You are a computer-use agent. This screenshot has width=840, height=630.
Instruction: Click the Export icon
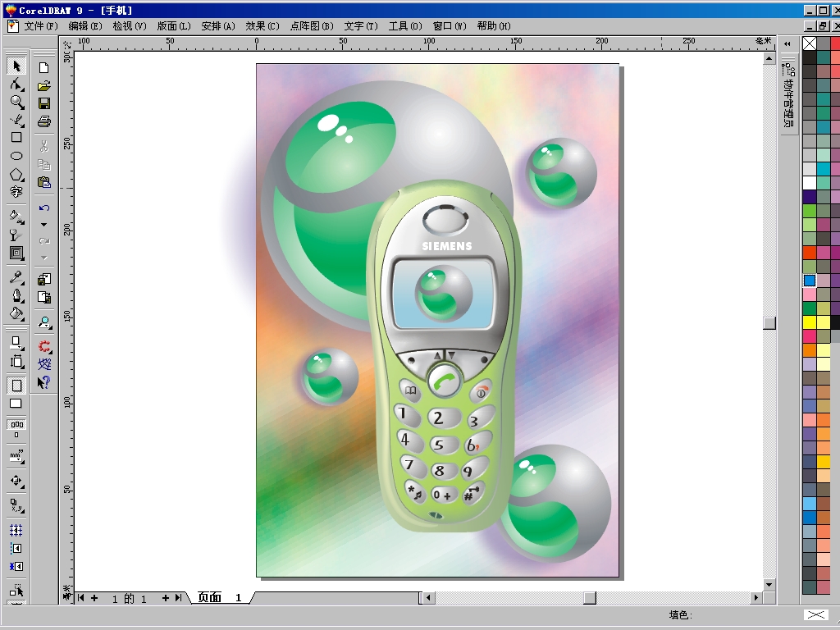[x=44, y=297]
